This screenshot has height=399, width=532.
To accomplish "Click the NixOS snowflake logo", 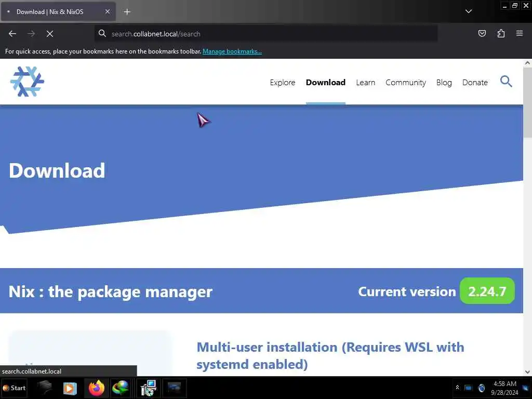I will tap(27, 82).
